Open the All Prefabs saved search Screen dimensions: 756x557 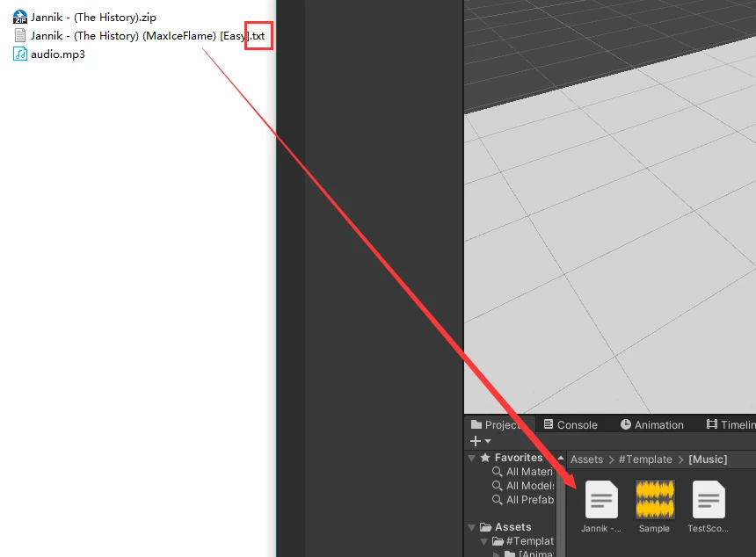tap(528, 500)
